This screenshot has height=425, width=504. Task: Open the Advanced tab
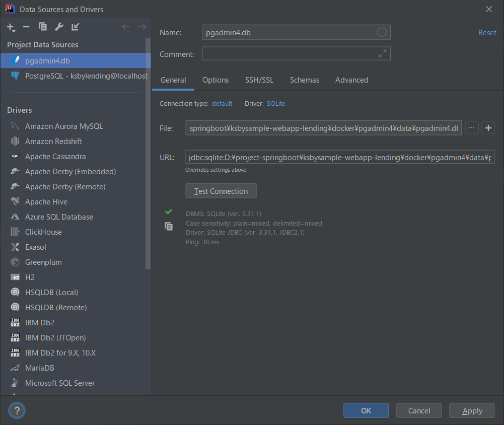coord(351,80)
